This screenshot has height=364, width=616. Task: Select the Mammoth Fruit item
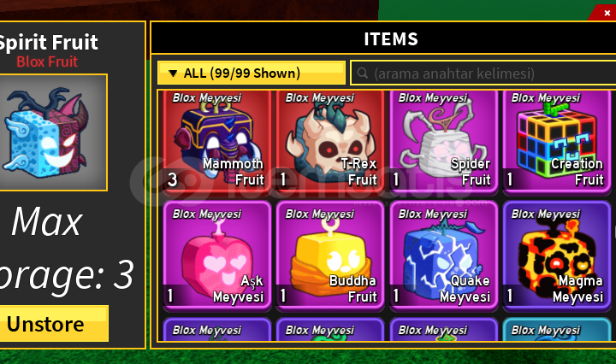(216, 142)
